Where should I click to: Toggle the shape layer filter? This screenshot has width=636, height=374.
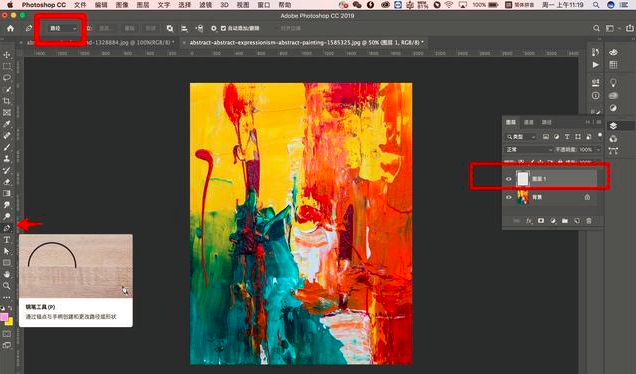click(578, 137)
